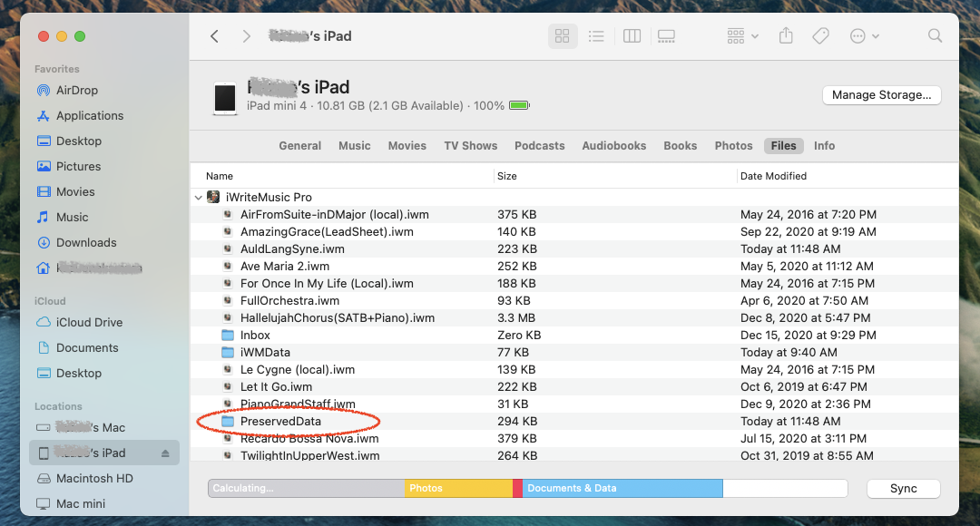Open the Audiobooks tab
The width and height of the screenshot is (980, 526).
click(613, 145)
